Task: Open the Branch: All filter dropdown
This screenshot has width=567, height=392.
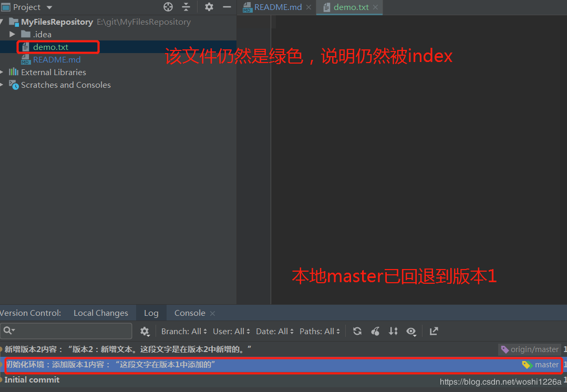Action: point(183,331)
